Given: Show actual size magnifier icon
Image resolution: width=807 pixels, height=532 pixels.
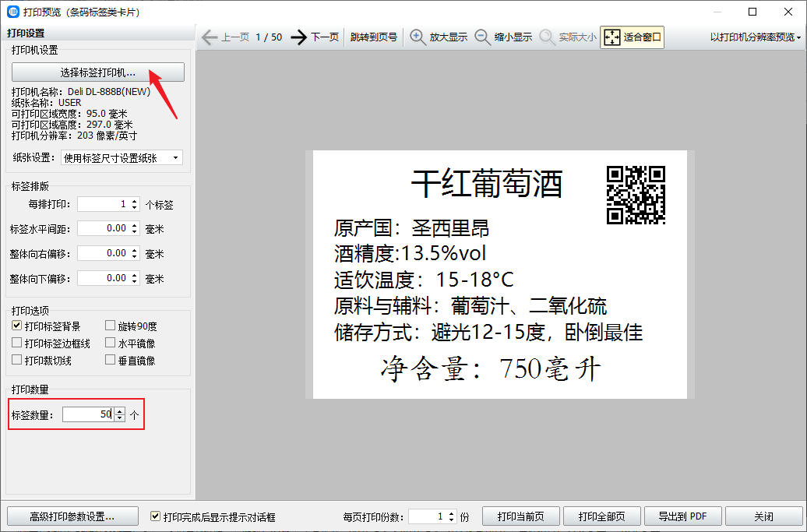Looking at the screenshot, I should (x=548, y=37).
